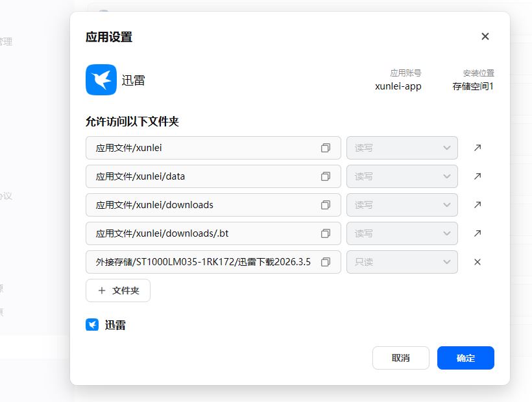This screenshot has height=402, width=532.
Task: Click the 应用设置 dialog title
Action: pos(109,36)
